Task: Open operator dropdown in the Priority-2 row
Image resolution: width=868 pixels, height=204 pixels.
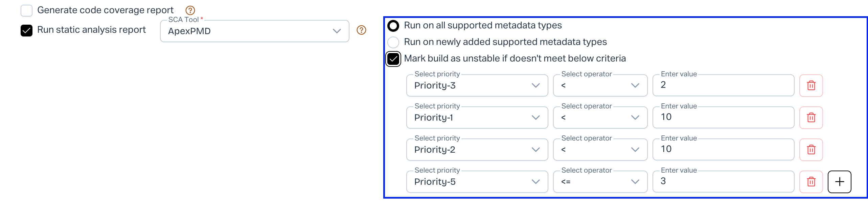Action: point(600,150)
